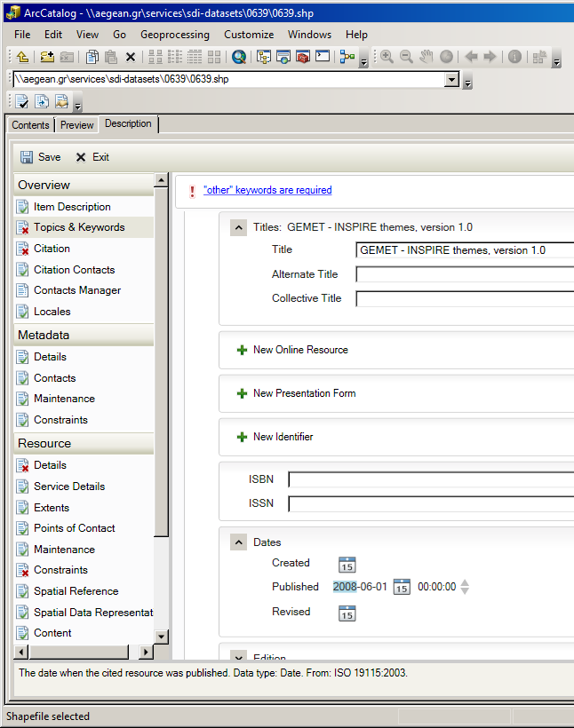
Task: Switch to List view icon
Action: pos(175,57)
